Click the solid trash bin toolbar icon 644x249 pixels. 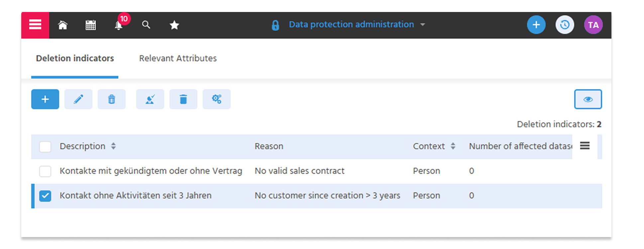point(183,99)
